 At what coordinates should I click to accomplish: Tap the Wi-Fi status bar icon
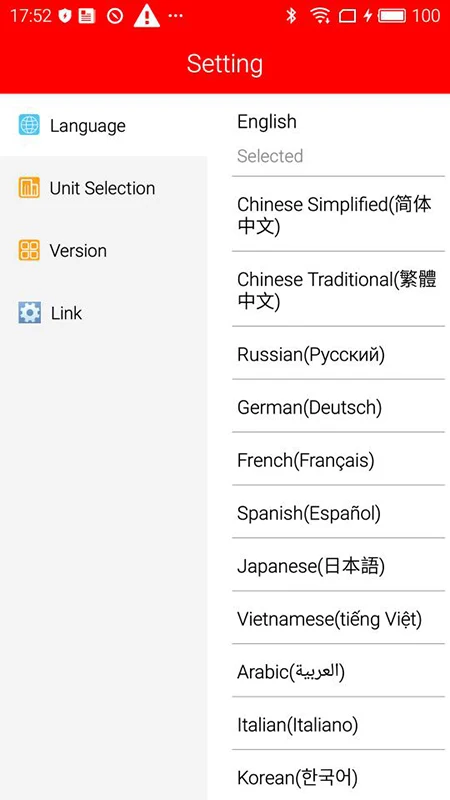[x=320, y=16]
